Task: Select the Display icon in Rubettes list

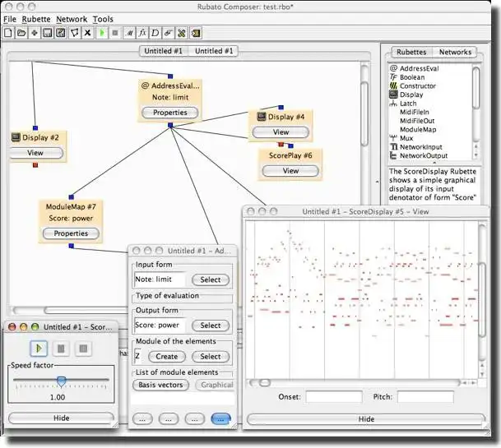Action: pos(393,95)
